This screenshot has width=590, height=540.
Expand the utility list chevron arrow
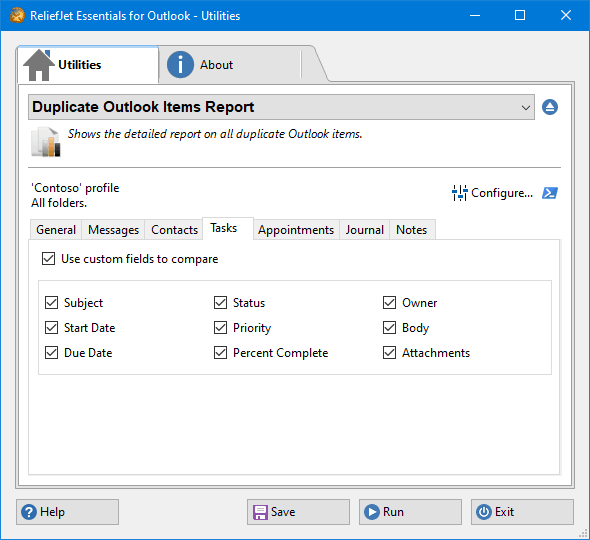click(526, 108)
